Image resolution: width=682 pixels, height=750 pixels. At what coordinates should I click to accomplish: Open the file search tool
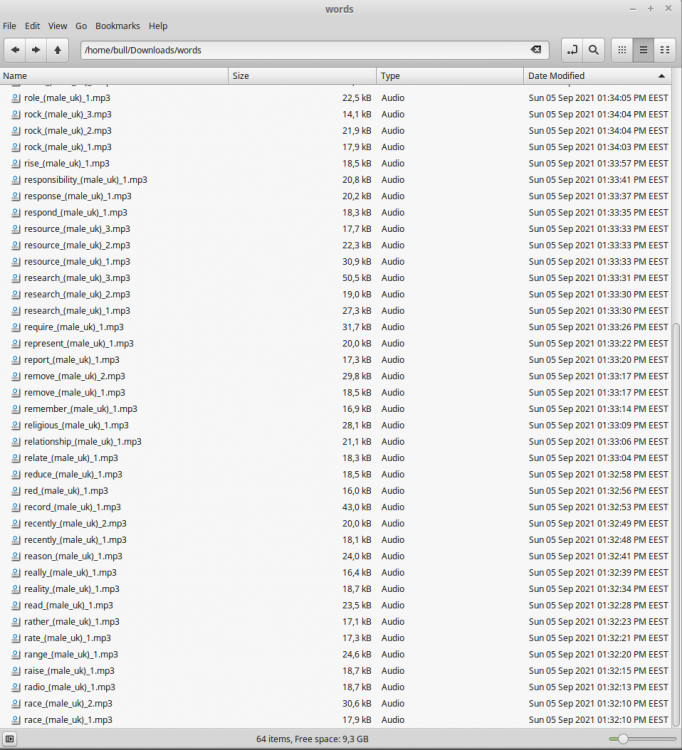tap(594, 49)
